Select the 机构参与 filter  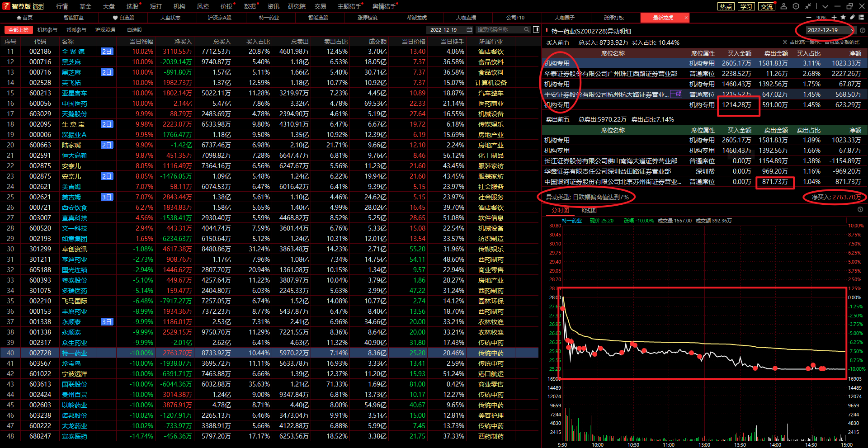pyautogui.click(x=47, y=30)
